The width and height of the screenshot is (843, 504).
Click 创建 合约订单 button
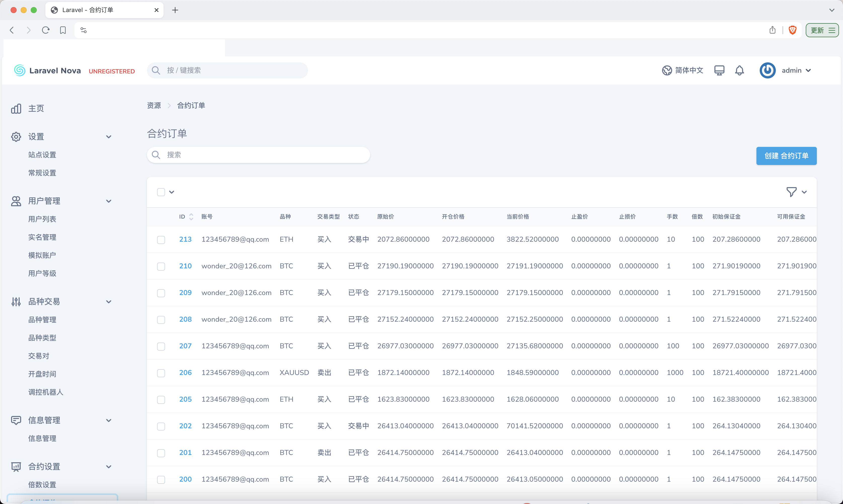[x=786, y=156]
